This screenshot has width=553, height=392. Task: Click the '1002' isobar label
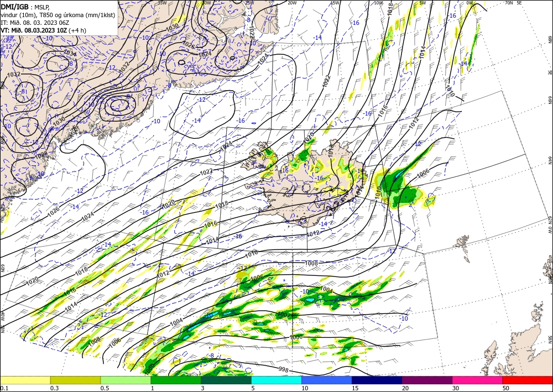pyautogui.click(x=284, y=315)
